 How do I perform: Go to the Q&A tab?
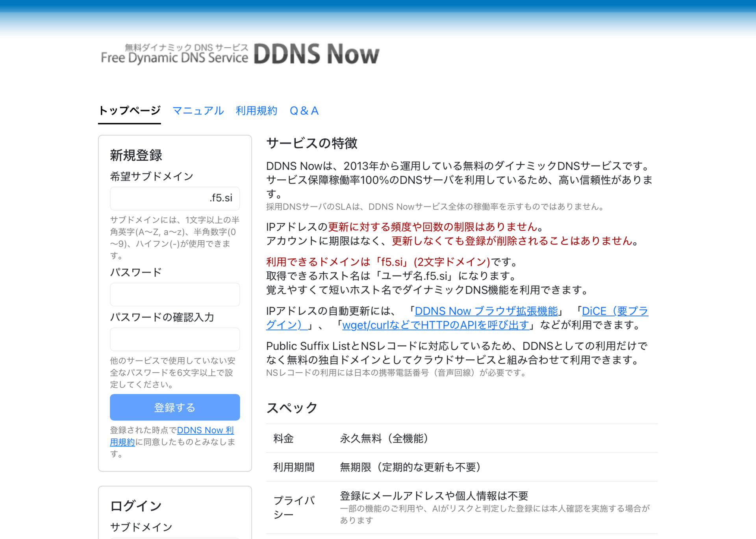[304, 111]
